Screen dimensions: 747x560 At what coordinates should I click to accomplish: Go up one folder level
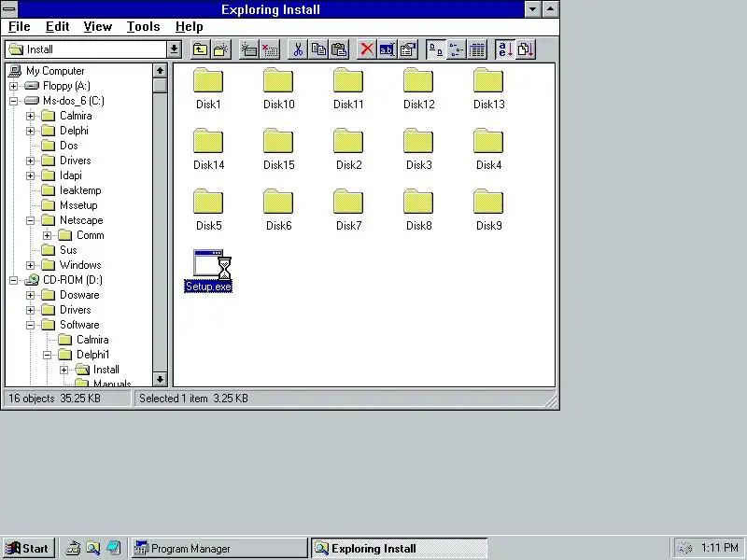tap(201, 49)
